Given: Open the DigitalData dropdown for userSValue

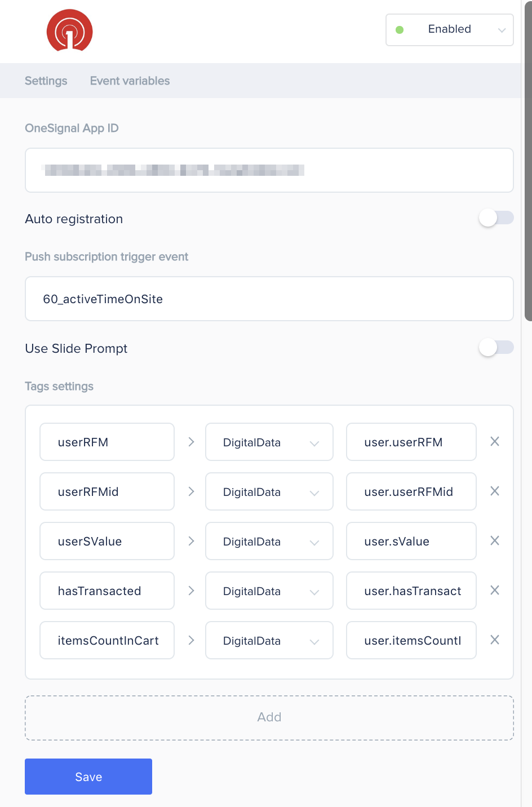Looking at the screenshot, I should tap(269, 541).
